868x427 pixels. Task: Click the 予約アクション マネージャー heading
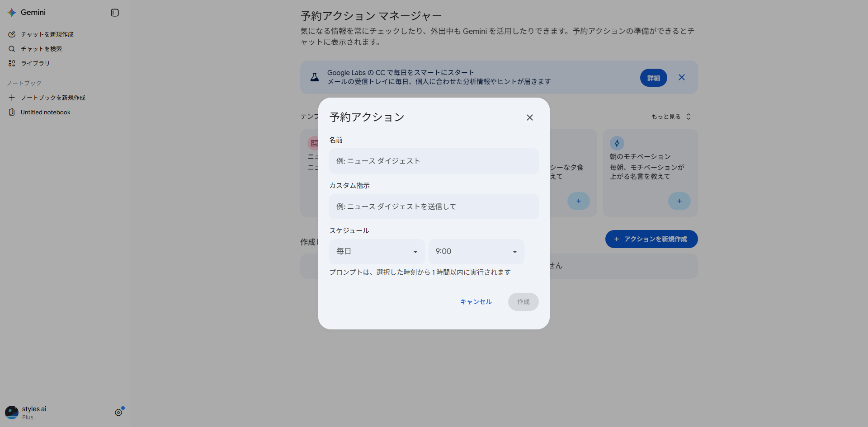click(371, 16)
